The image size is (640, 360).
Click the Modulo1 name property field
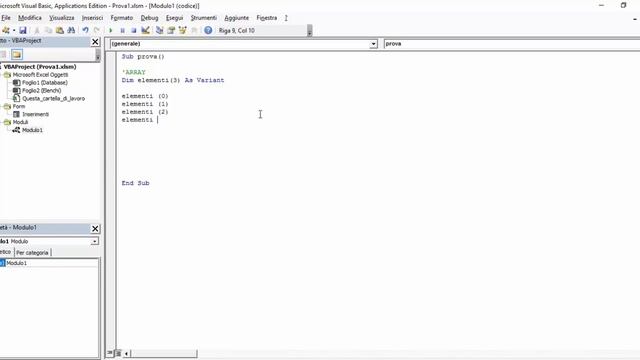(51, 263)
